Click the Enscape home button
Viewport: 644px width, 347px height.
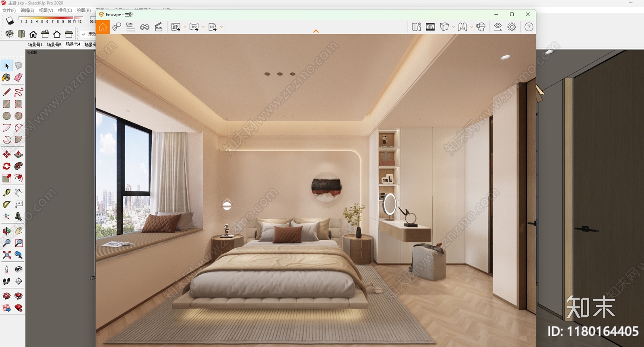tap(103, 27)
